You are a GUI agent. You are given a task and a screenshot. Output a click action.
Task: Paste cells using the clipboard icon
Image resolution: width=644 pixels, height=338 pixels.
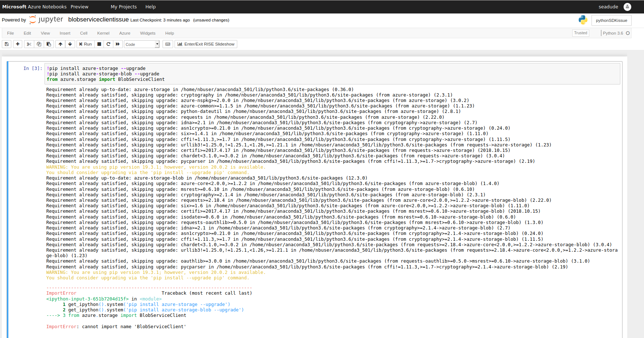tap(48, 44)
